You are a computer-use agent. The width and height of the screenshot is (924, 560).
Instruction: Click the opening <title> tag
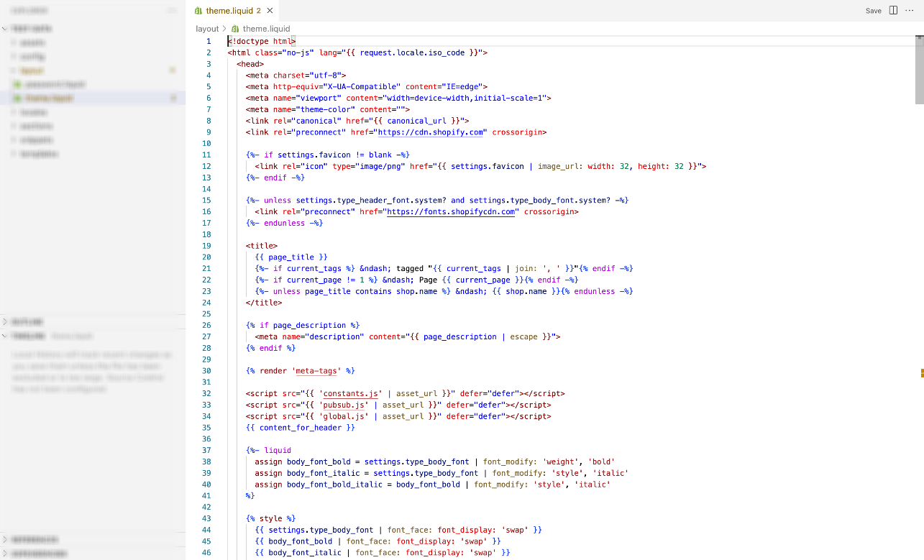(x=262, y=246)
